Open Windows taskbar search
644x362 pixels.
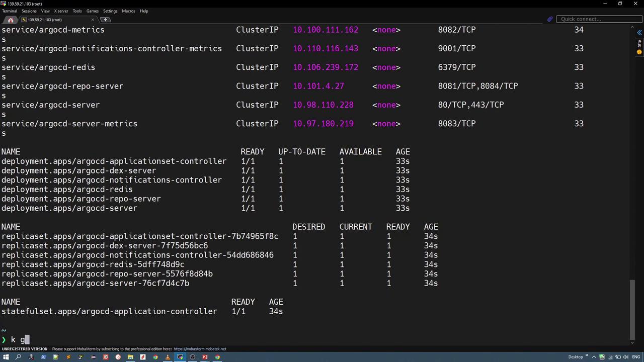pos(18,357)
